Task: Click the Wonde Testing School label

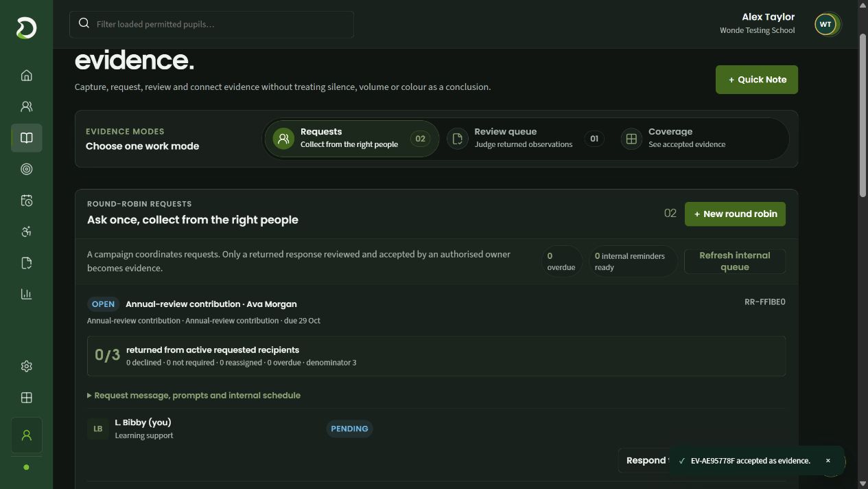Action: point(757,30)
